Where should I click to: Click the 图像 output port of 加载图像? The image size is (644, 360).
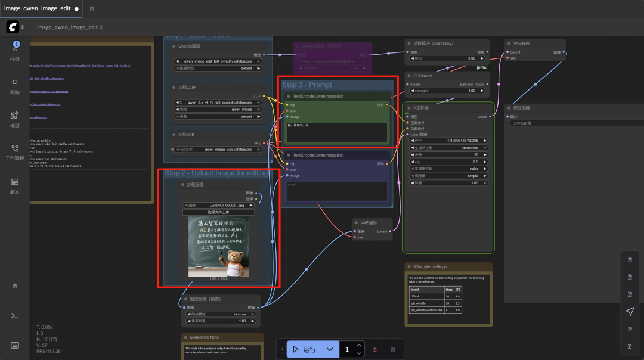256,193
